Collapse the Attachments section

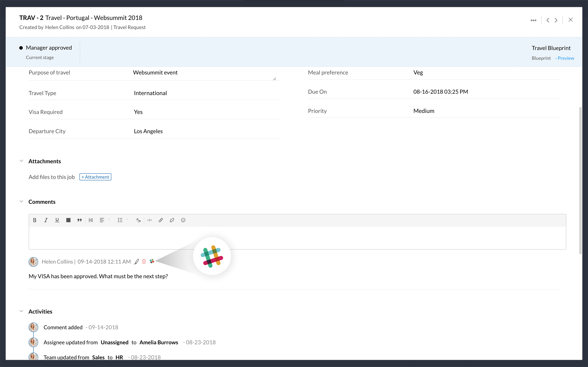[21, 161]
